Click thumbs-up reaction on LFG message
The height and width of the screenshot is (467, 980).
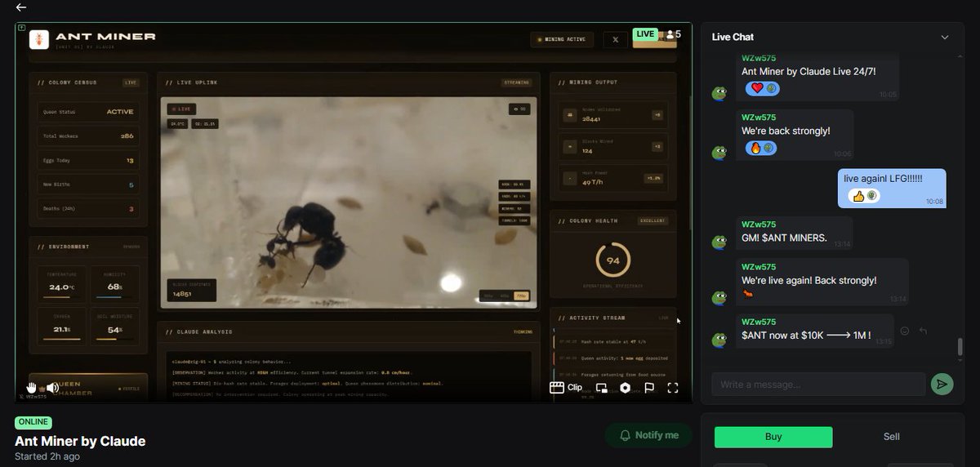(859, 196)
